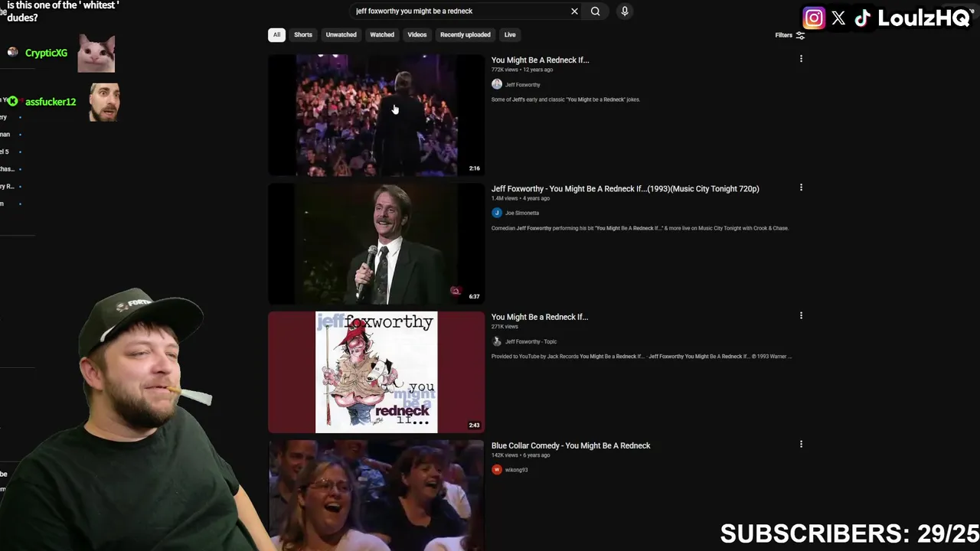Click the Instagram logo in overlay
Viewport: 980px width, 551px height.
(x=814, y=18)
